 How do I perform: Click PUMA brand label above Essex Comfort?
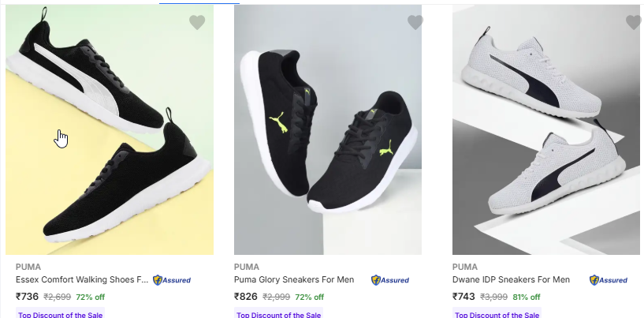[28, 267]
